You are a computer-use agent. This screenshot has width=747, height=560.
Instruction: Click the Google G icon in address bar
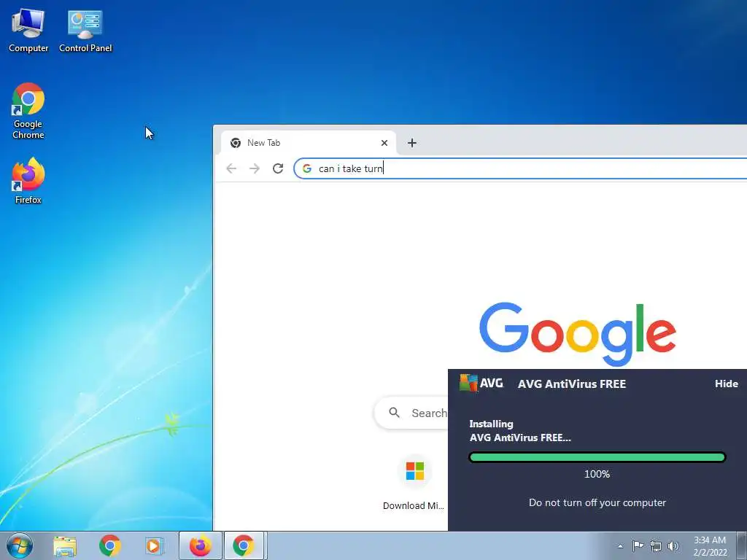[x=307, y=168]
